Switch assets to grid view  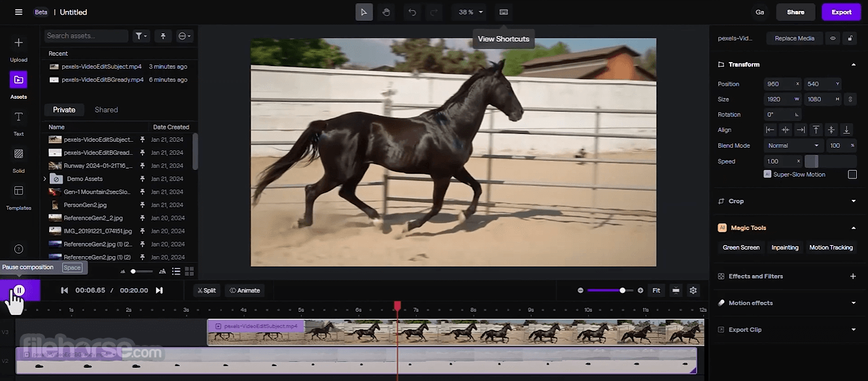tap(189, 271)
